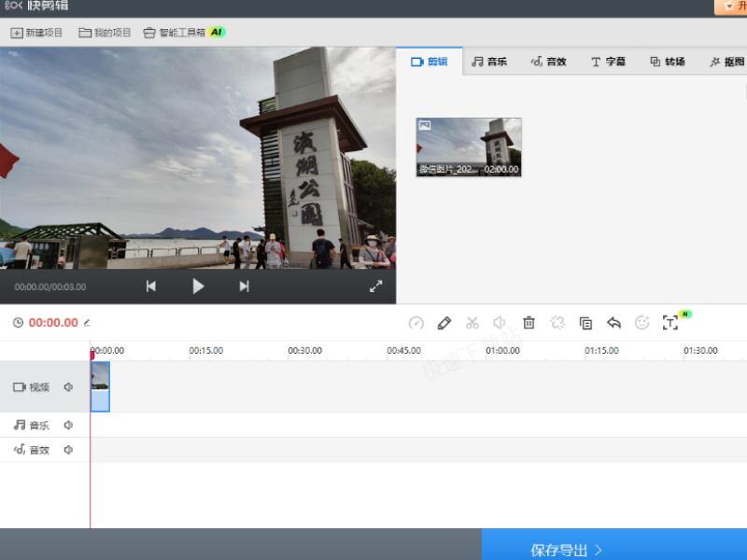Click the 快剪辑 app logo
This screenshot has width=747, height=560.
36,6
